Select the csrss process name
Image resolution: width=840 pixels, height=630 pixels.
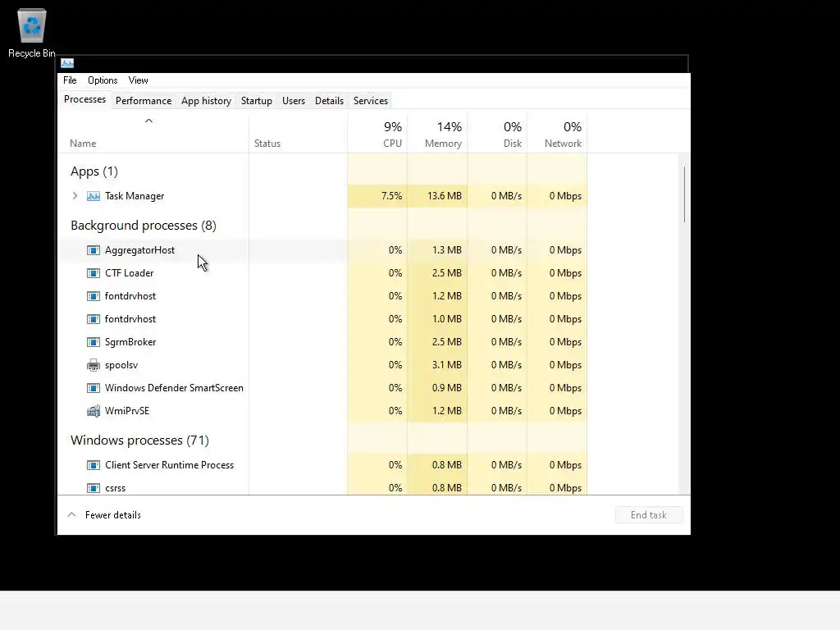point(115,488)
